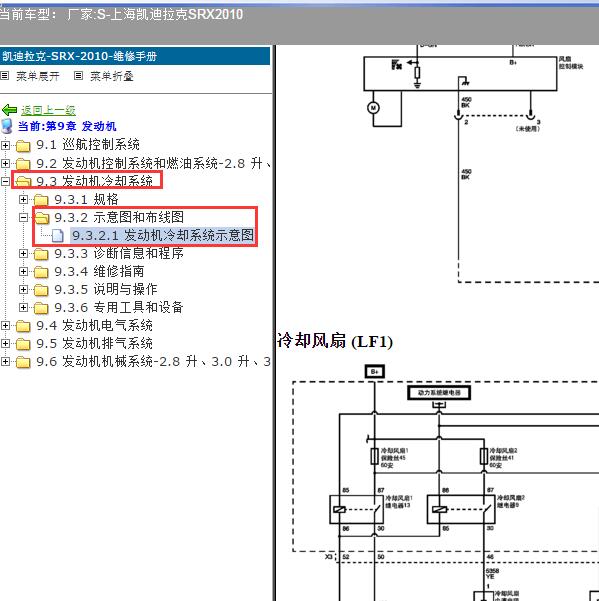This screenshot has height=601, width=599.
Task: Click folder icon of 9.6 发动机机械系统
Action: pos(23,362)
